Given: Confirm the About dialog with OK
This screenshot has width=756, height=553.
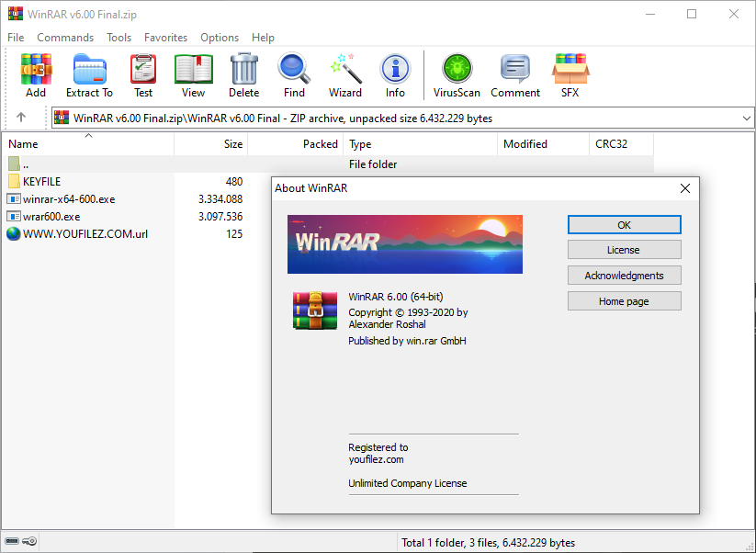Looking at the screenshot, I should pos(625,225).
